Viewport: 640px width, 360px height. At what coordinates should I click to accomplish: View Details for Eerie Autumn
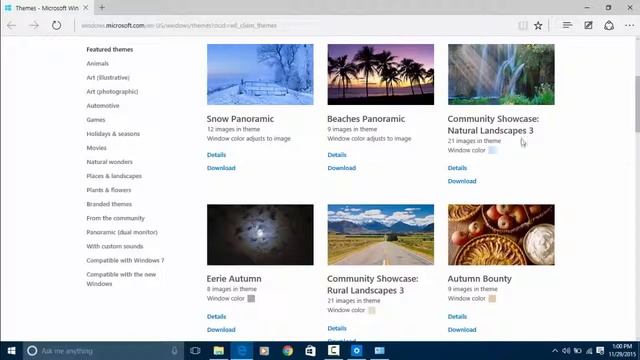(216, 317)
